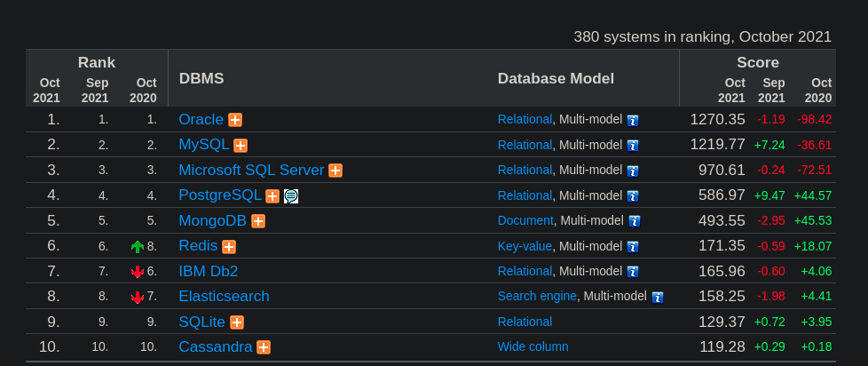
Task: Click the info icon in MongoDB's model column
Action: (635, 221)
